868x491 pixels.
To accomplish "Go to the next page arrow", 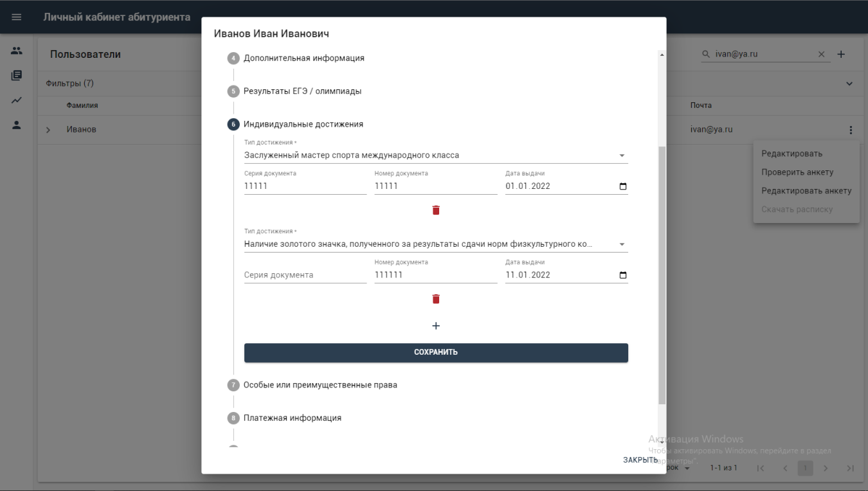I will coord(826,469).
